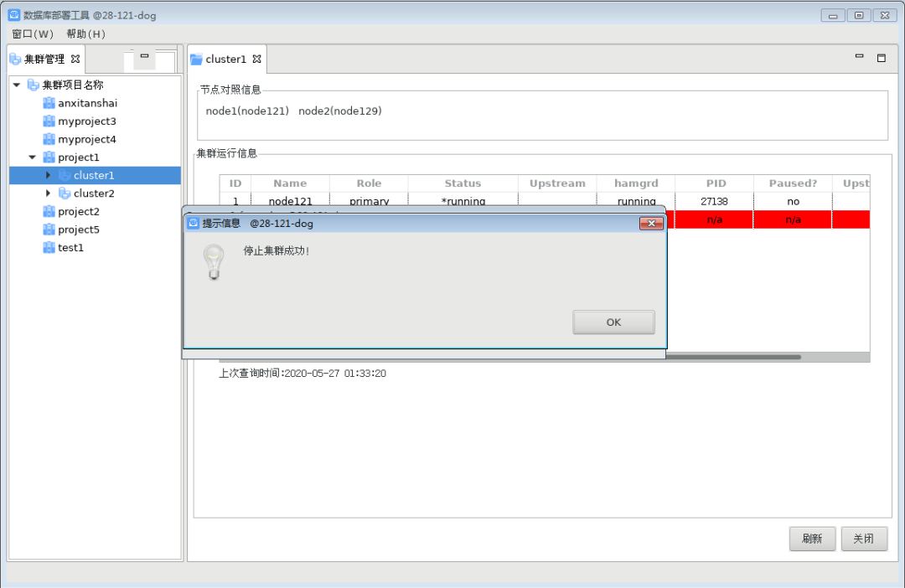Viewport: 905px width, 588px height.
Task: Minimize the cluster1 editor area
Action: tap(860, 56)
